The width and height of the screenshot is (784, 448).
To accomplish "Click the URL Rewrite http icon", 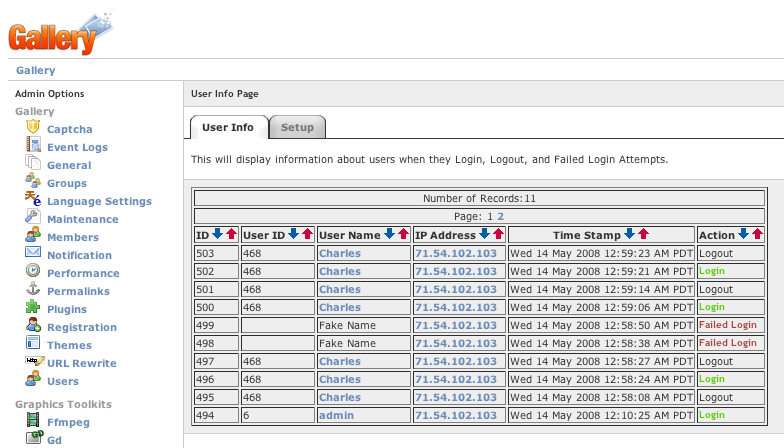I will click(34, 361).
